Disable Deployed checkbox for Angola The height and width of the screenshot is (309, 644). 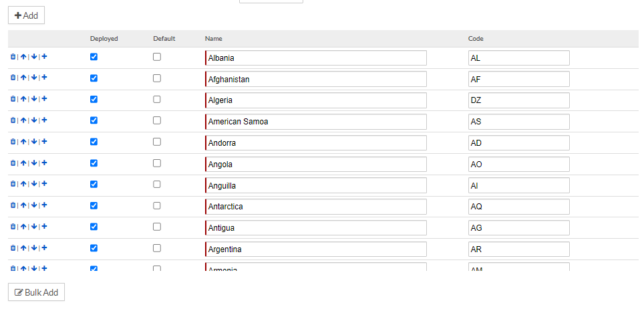tap(94, 163)
